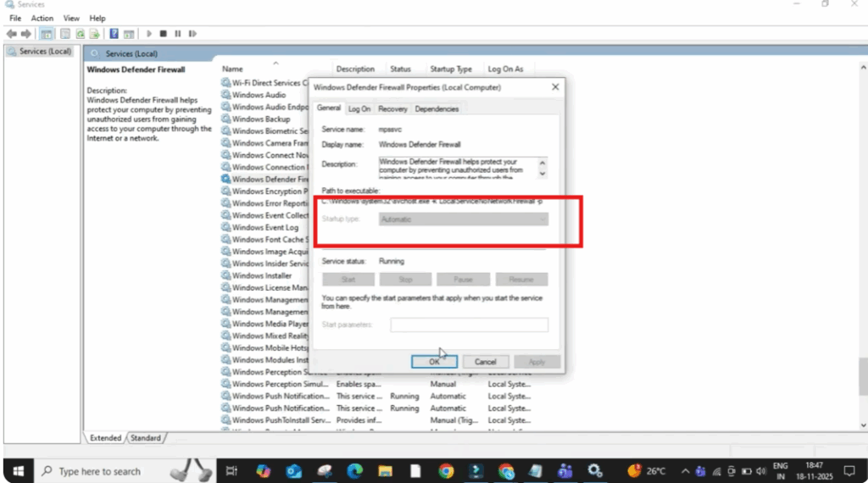Sort services by the Startup Type column
Image resolution: width=868 pixels, height=483 pixels.
click(x=451, y=69)
